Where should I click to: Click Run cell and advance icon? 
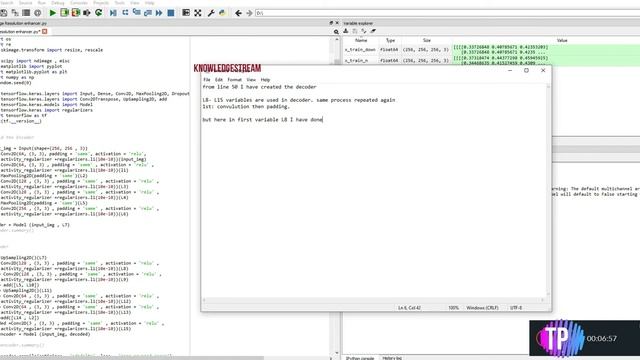pyautogui.click(x=76, y=13)
